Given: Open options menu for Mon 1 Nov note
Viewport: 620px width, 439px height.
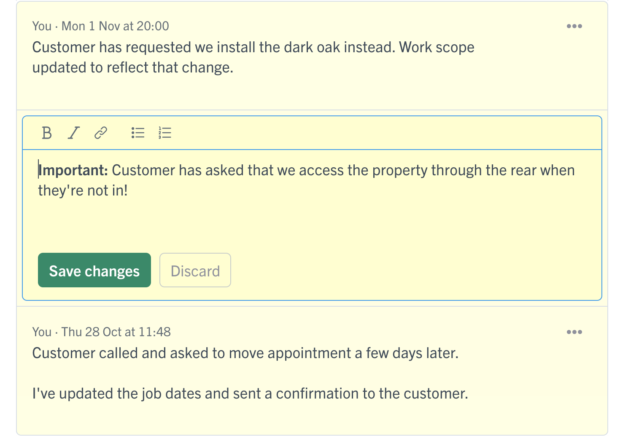Looking at the screenshot, I should 574,26.
